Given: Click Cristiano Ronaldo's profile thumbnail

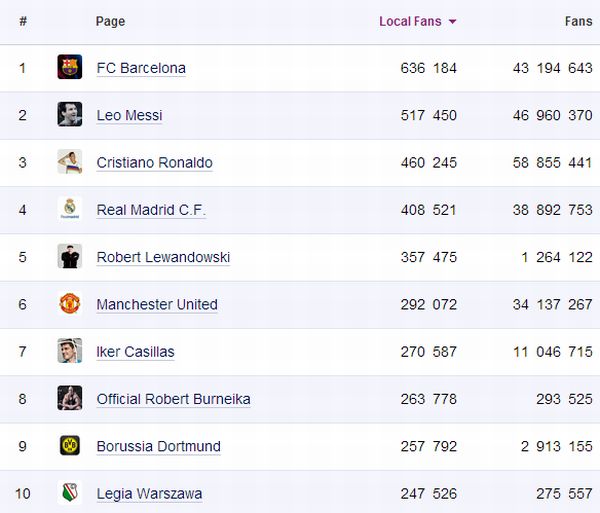Looking at the screenshot, I should [x=69, y=162].
